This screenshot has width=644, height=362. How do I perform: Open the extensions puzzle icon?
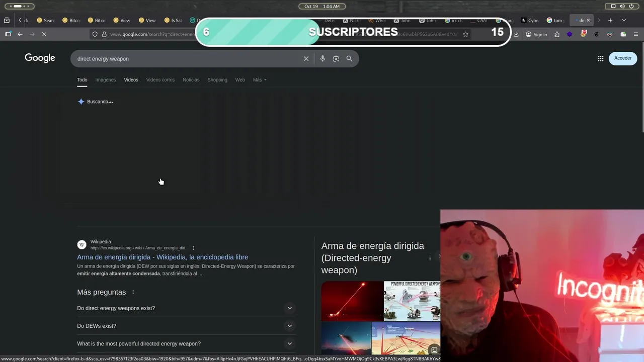556,34
